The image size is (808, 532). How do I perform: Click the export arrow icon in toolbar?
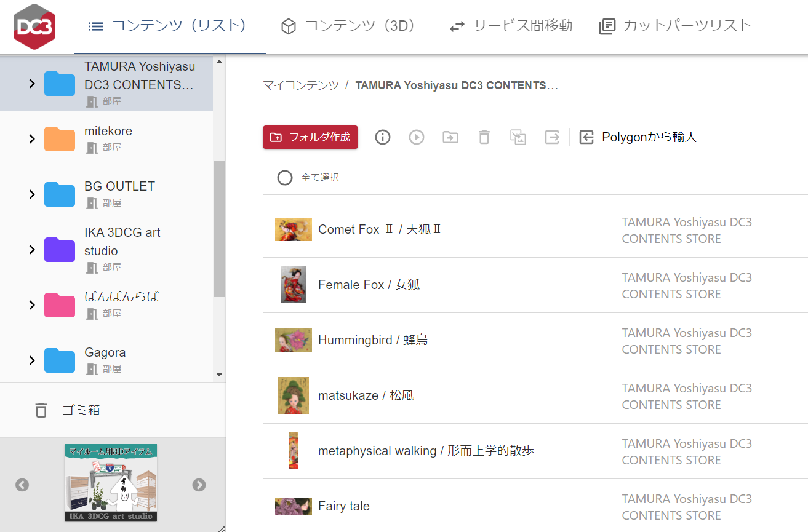(x=552, y=137)
